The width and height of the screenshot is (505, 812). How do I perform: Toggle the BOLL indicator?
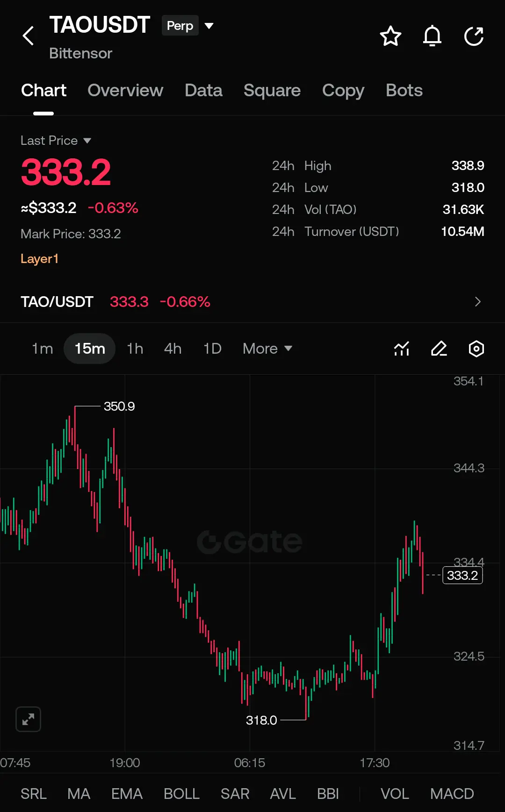point(181,794)
